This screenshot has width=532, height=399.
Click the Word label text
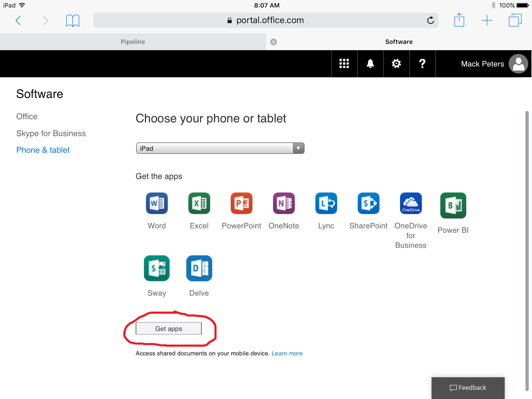point(157,226)
